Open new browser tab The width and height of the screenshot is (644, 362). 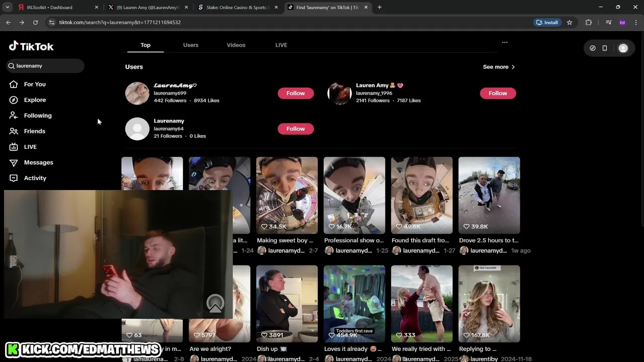point(379,7)
